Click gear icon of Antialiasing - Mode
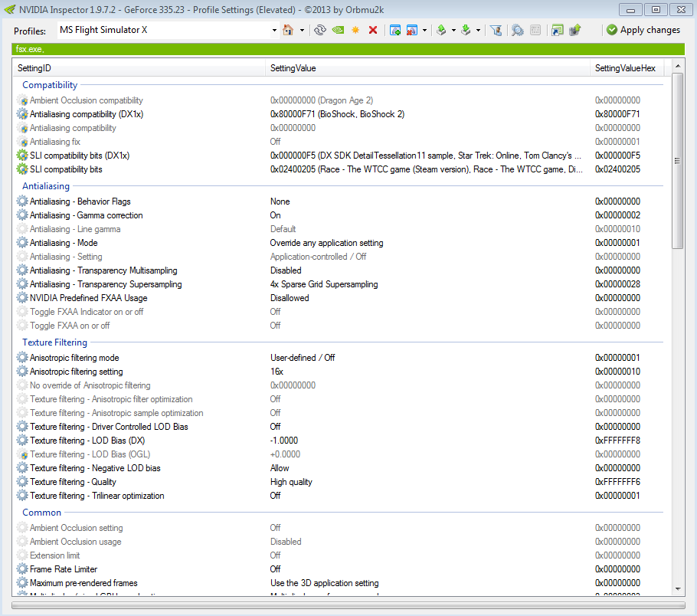Image resolution: width=697 pixels, height=616 pixels. (x=22, y=242)
